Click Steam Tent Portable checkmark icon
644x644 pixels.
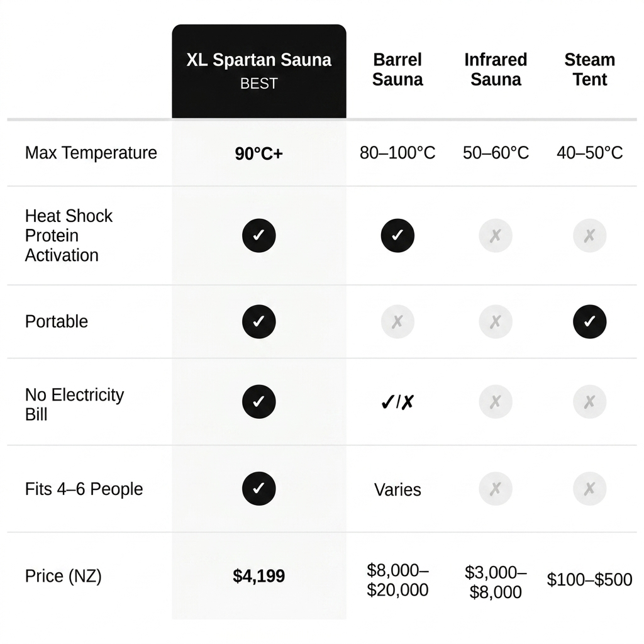point(589,321)
